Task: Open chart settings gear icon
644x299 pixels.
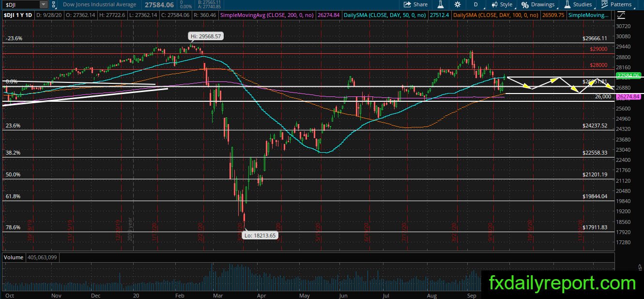Action: (x=458, y=4)
